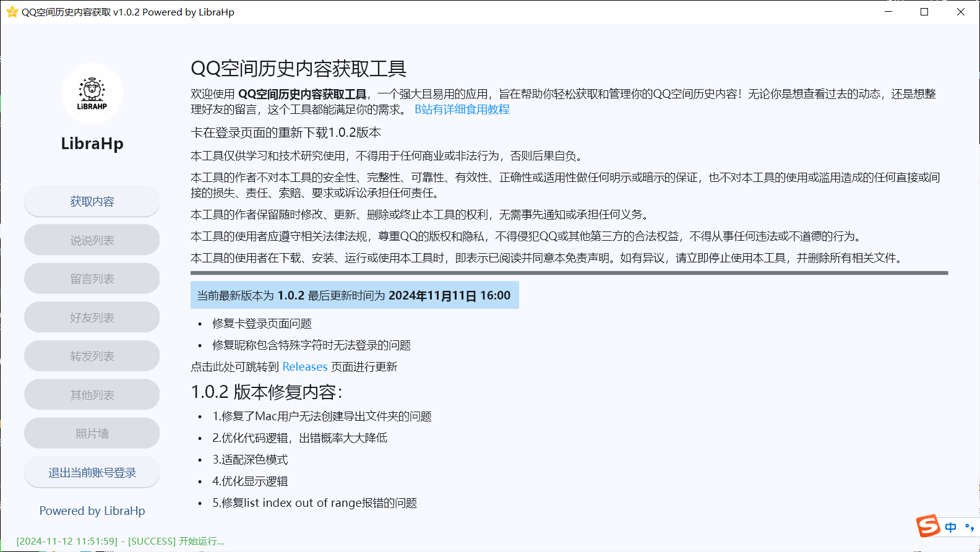The width and height of the screenshot is (980, 552).
Task: Click the Sogou input method S icon
Action: tap(928, 526)
